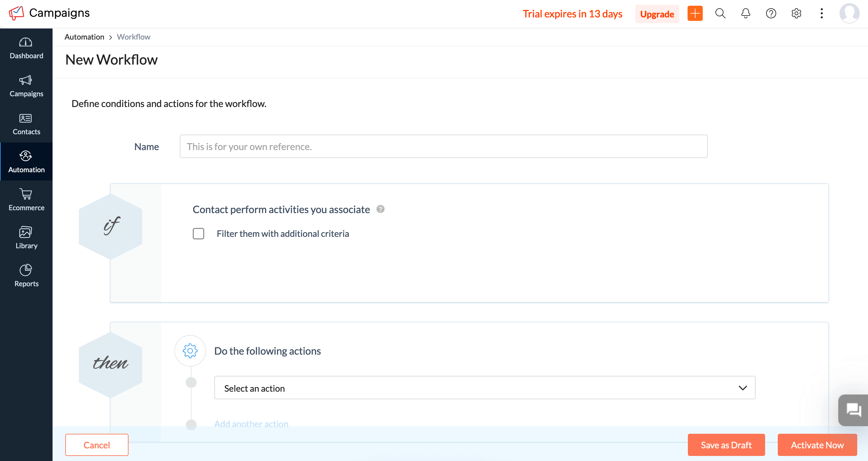The width and height of the screenshot is (868, 461).
Task: Open the Library section
Action: (x=26, y=238)
